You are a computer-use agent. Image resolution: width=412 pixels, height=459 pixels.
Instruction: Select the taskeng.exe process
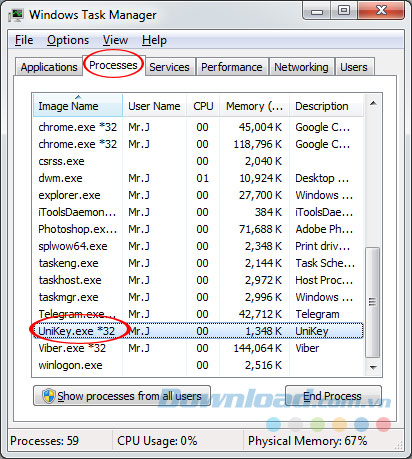pos(198,263)
